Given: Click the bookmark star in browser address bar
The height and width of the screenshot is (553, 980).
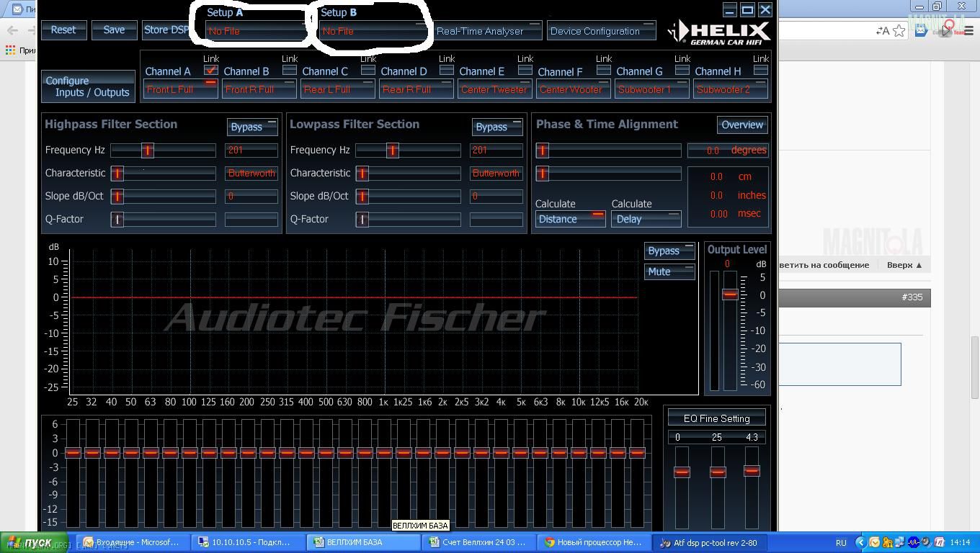Looking at the screenshot, I should coord(899,30).
